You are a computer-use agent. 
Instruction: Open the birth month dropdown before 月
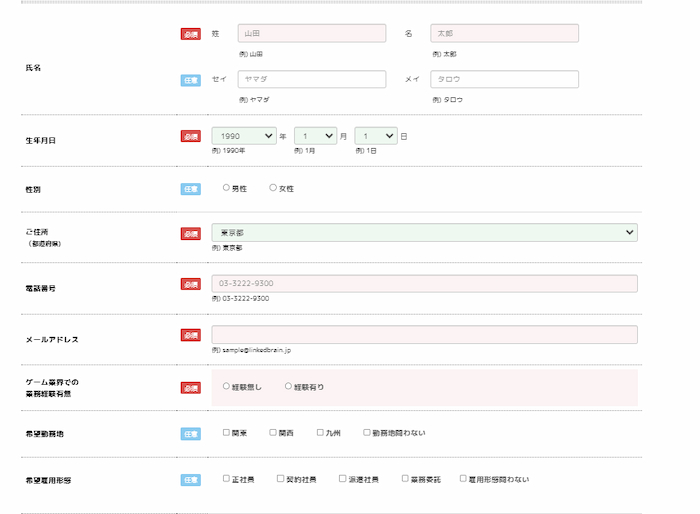315,136
